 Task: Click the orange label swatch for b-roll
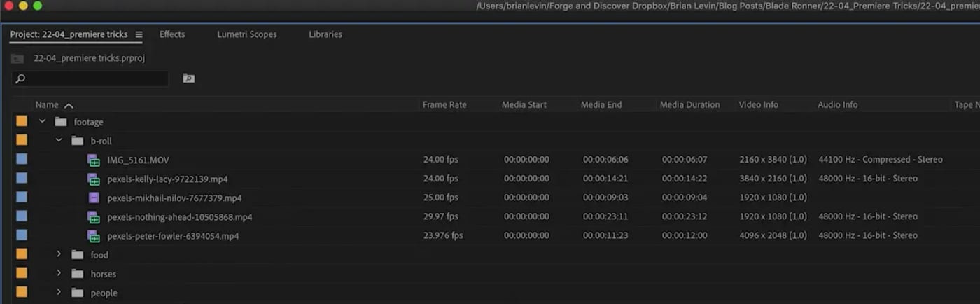click(x=22, y=140)
